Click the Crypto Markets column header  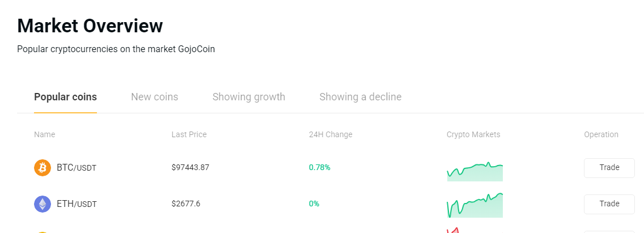point(473,135)
